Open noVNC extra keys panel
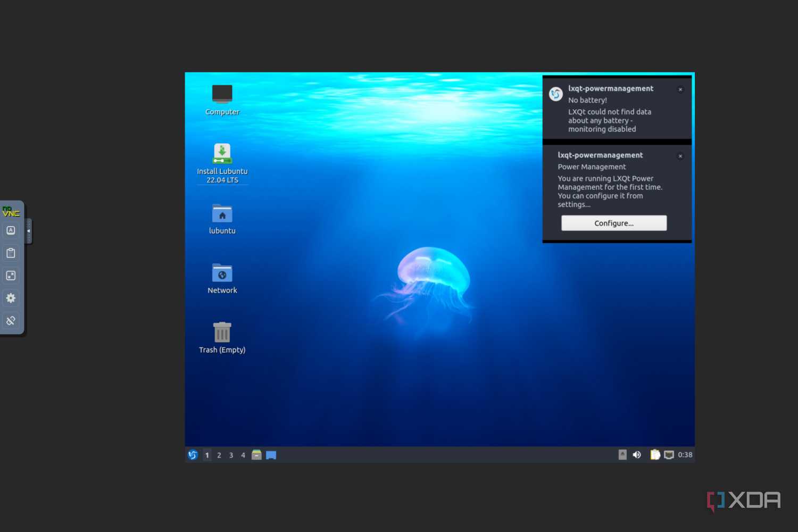This screenshot has height=532, width=798. point(11,230)
